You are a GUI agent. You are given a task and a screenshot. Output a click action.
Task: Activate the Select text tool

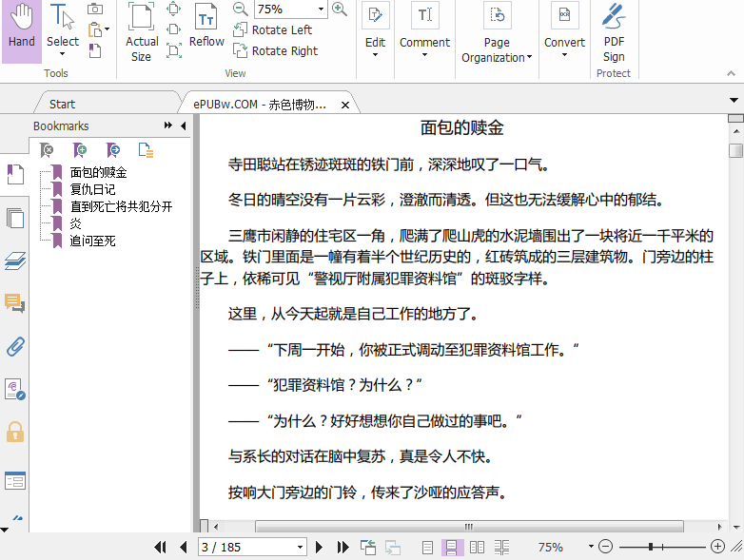click(62, 29)
